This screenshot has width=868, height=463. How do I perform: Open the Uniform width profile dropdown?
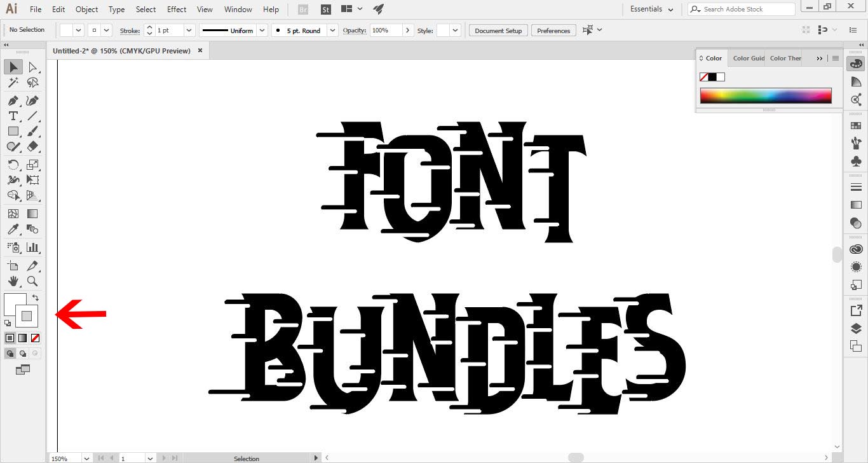(x=261, y=30)
